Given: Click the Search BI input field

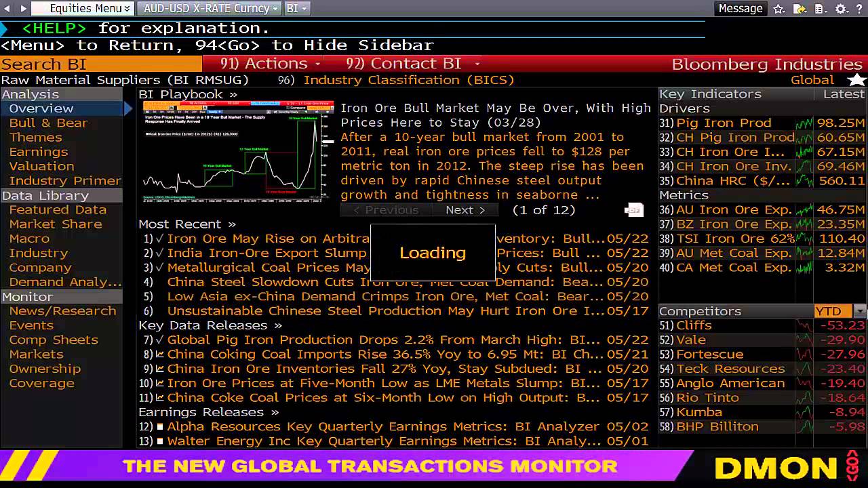Looking at the screenshot, I should (x=100, y=64).
